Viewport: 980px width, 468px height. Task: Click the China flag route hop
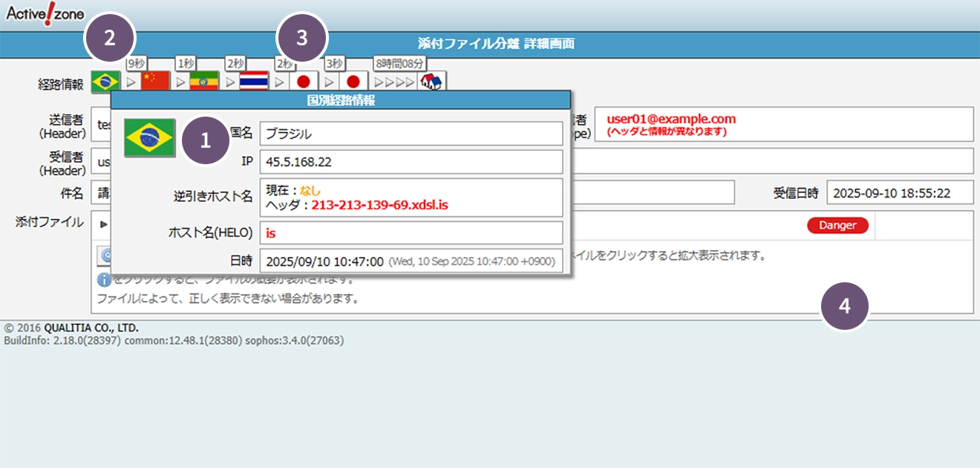pos(155,82)
